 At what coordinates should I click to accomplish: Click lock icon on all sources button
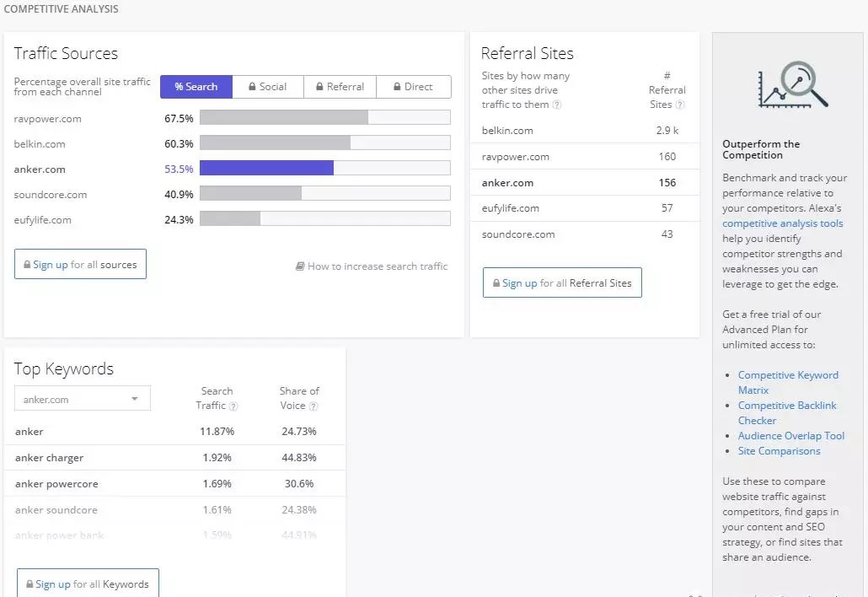tap(27, 265)
